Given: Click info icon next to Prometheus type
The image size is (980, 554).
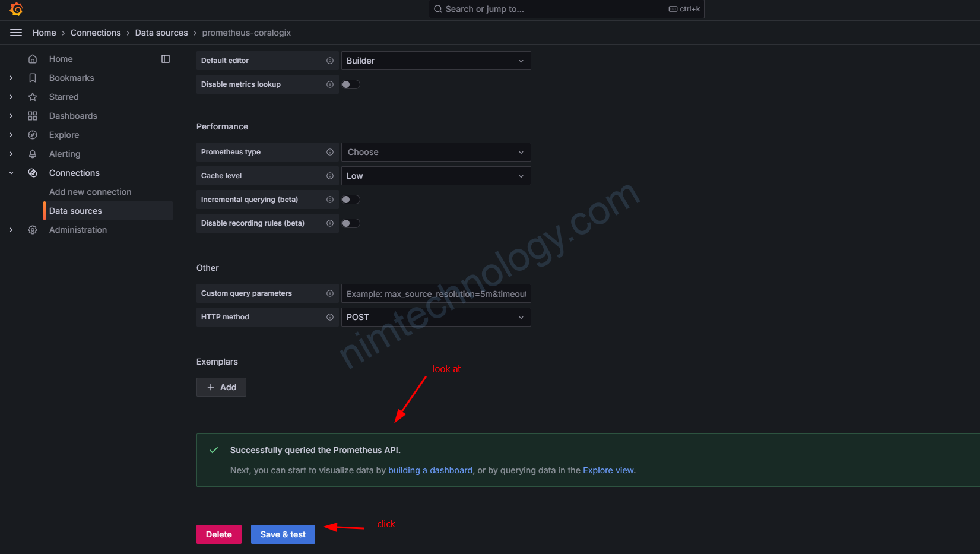Looking at the screenshot, I should [330, 152].
